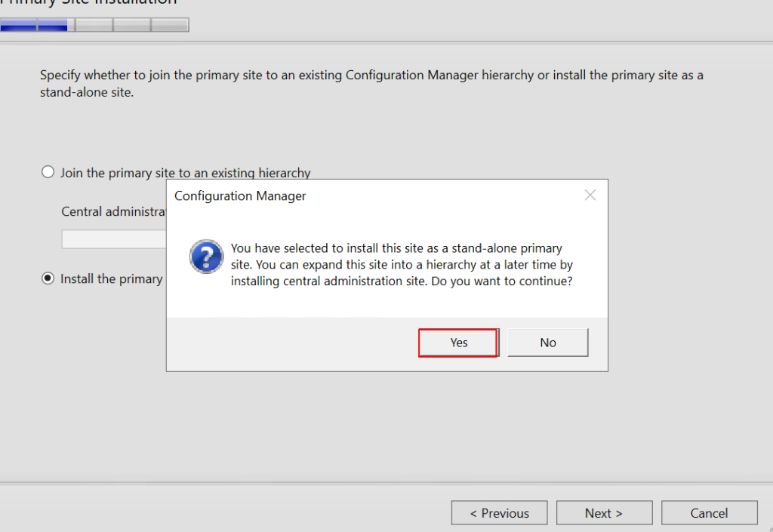
Task: Click the blue question mark icon
Action: (x=206, y=257)
